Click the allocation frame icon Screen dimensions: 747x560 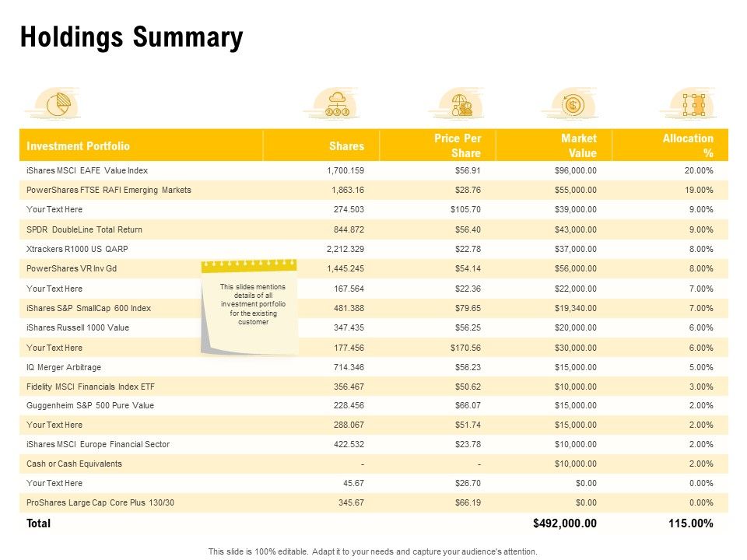(x=689, y=103)
